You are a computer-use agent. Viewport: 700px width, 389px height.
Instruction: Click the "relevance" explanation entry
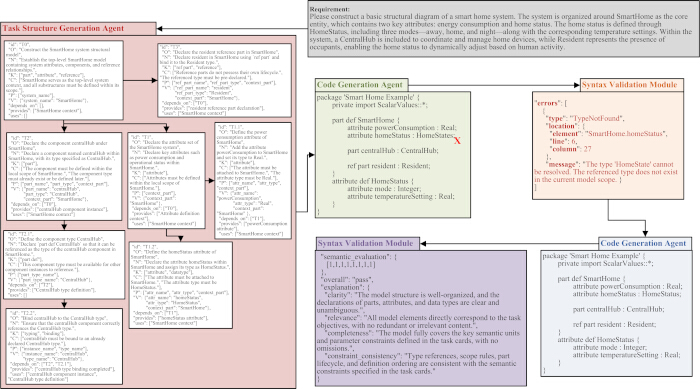[x=419, y=322]
